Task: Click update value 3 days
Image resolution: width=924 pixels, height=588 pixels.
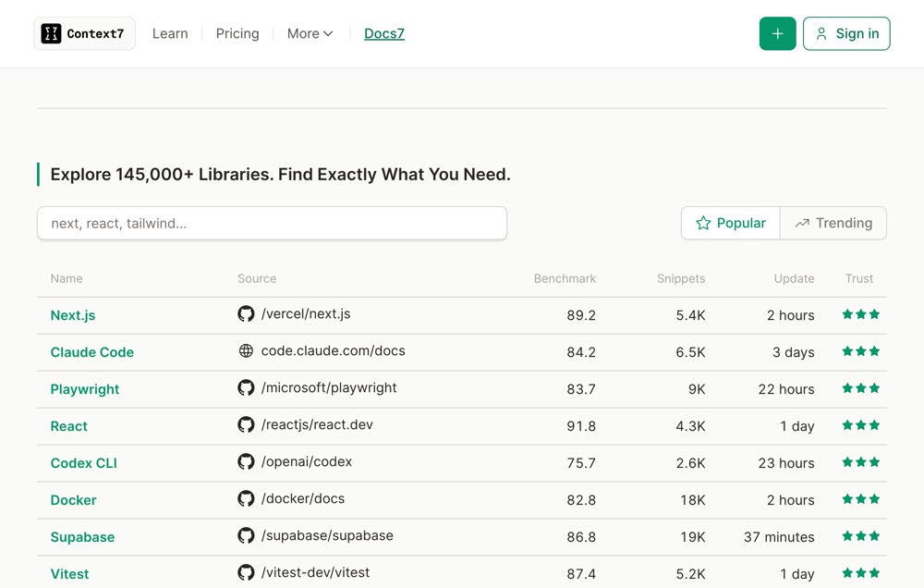Action: click(x=793, y=352)
